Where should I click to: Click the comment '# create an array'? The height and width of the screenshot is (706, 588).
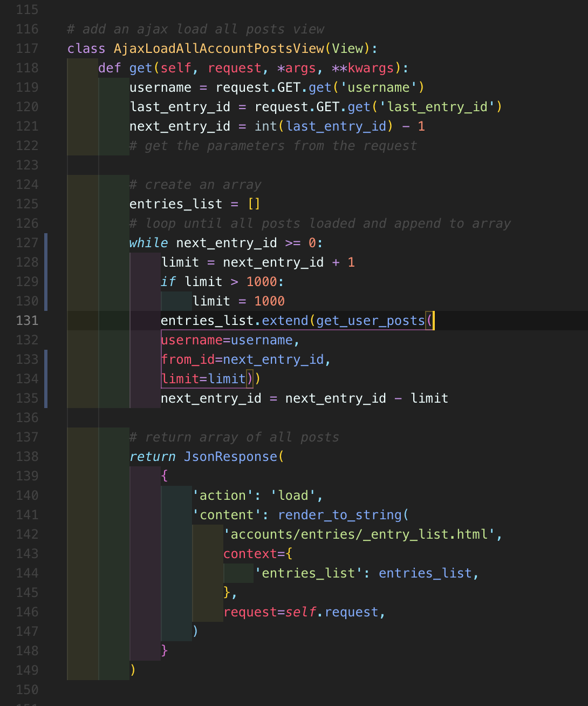(x=195, y=185)
